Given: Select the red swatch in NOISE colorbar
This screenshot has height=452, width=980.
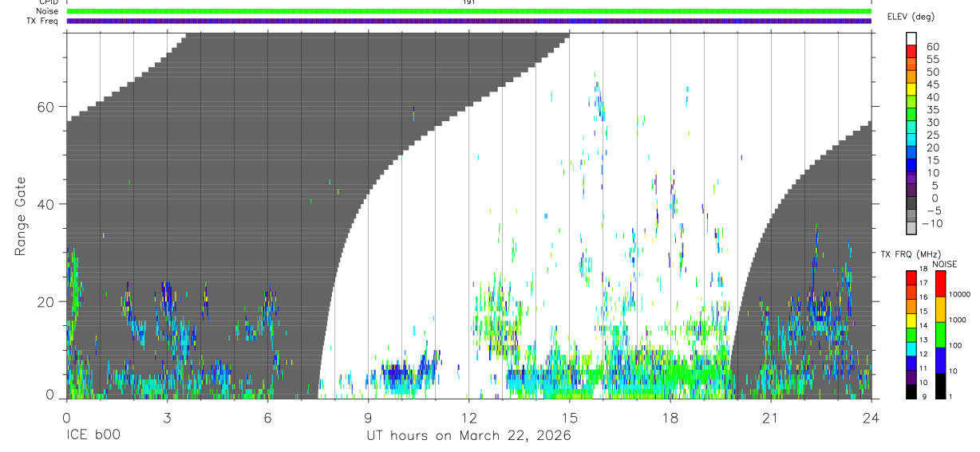Looking at the screenshot, I should pos(940,284).
